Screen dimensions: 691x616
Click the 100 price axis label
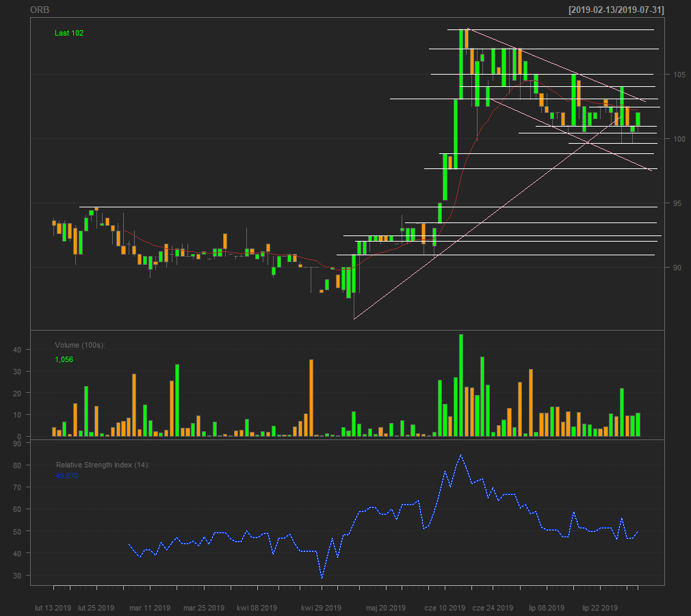pyautogui.click(x=679, y=139)
